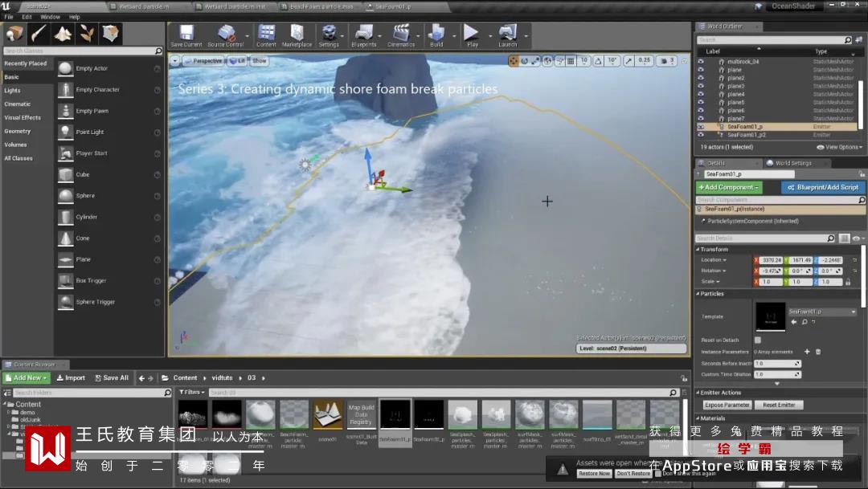Toggle scale snapping icon in viewport
868x489 pixels.
628,61
